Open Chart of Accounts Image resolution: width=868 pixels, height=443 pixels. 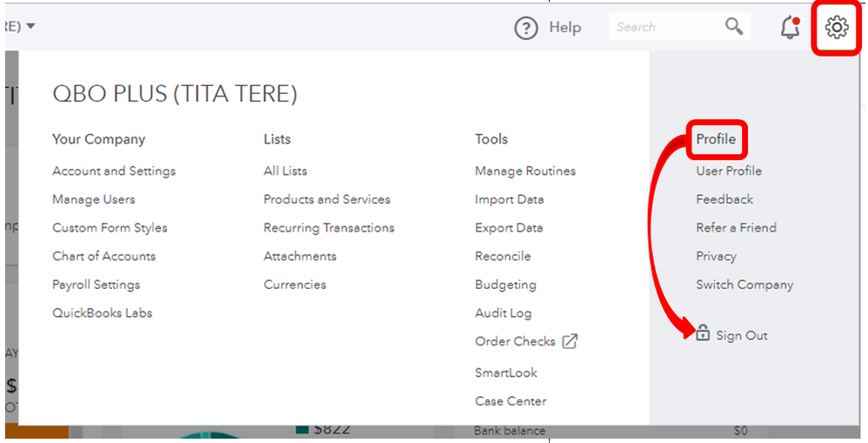pos(103,256)
